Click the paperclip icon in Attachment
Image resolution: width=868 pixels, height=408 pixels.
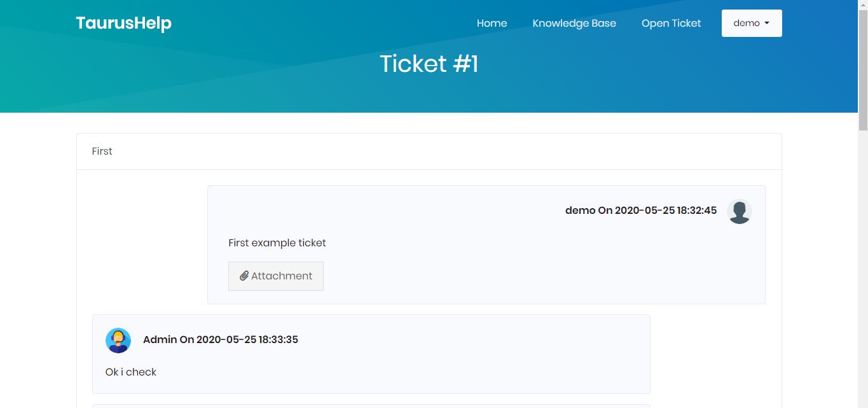coord(244,276)
